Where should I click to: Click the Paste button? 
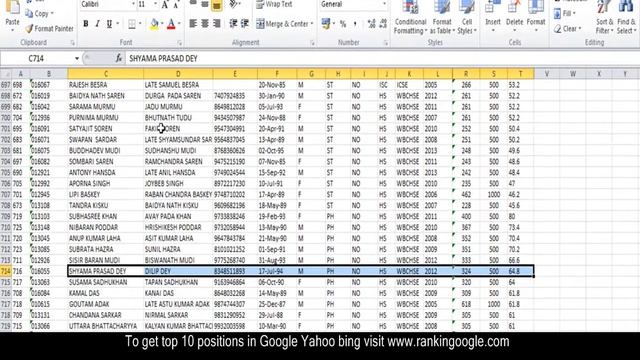(12, 16)
